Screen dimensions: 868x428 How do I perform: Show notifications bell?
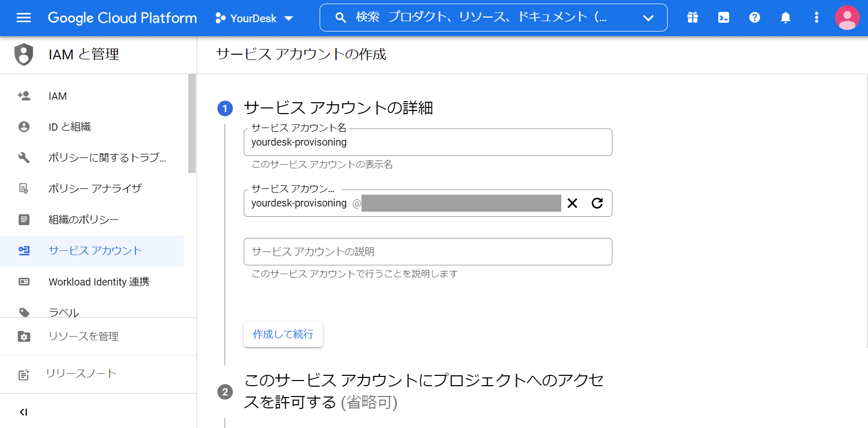tap(785, 18)
